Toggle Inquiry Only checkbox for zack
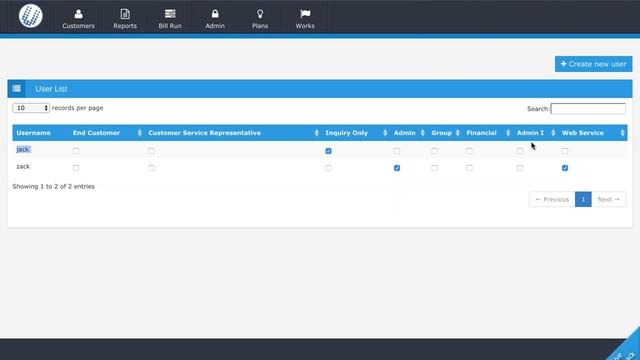The image size is (640, 360). click(329, 168)
